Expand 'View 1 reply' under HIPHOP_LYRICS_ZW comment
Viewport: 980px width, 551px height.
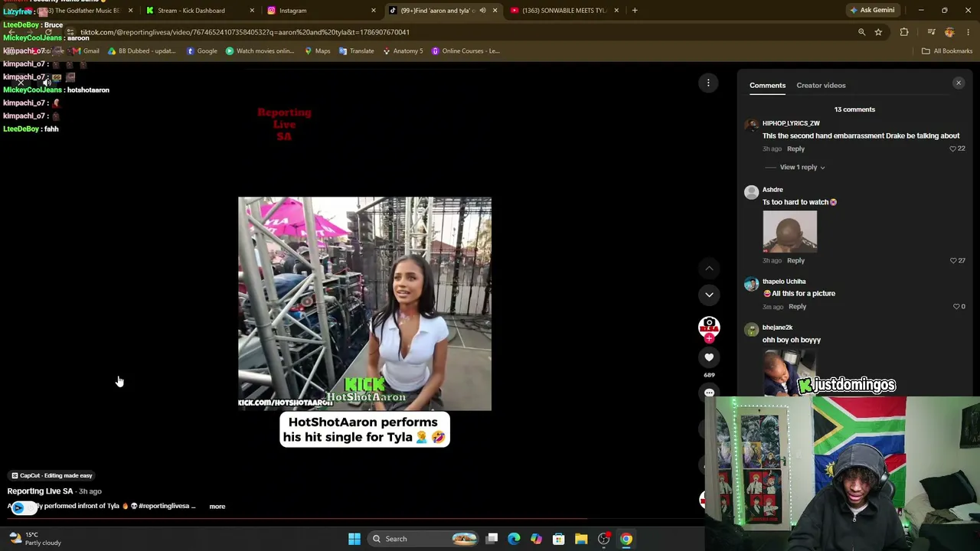[x=802, y=167]
